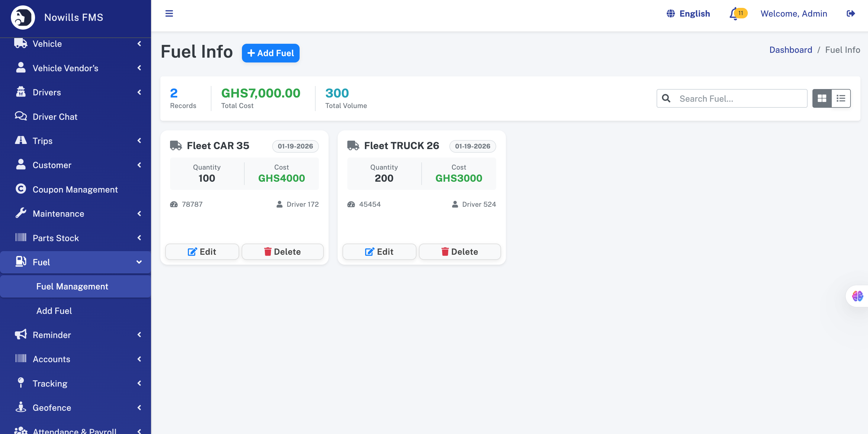Click the logout arrow icon
868x434 pixels.
[850, 14]
